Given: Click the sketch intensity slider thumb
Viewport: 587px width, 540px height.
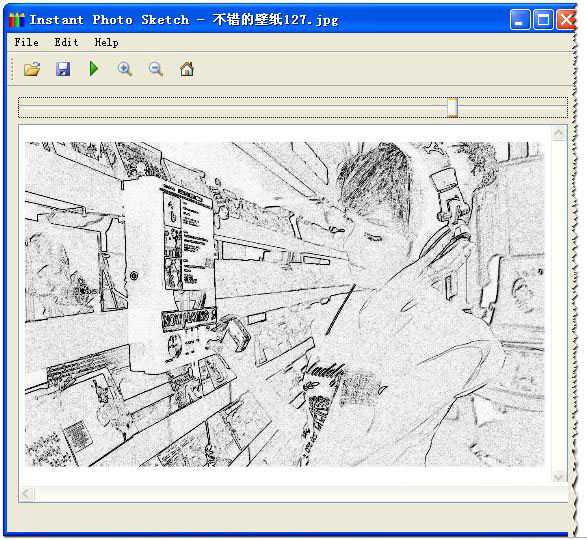Looking at the screenshot, I should pyautogui.click(x=453, y=107).
